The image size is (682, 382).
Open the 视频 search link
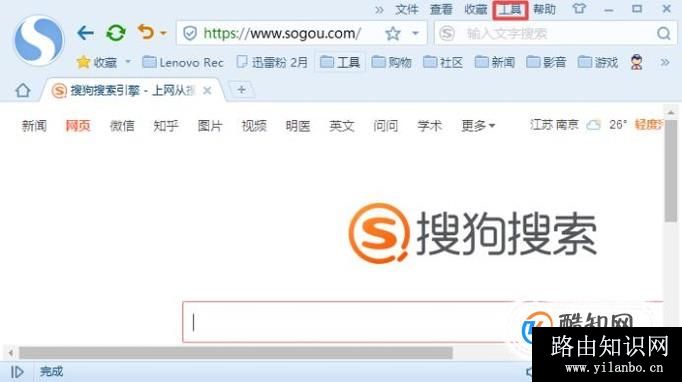[x=254, y=126]
